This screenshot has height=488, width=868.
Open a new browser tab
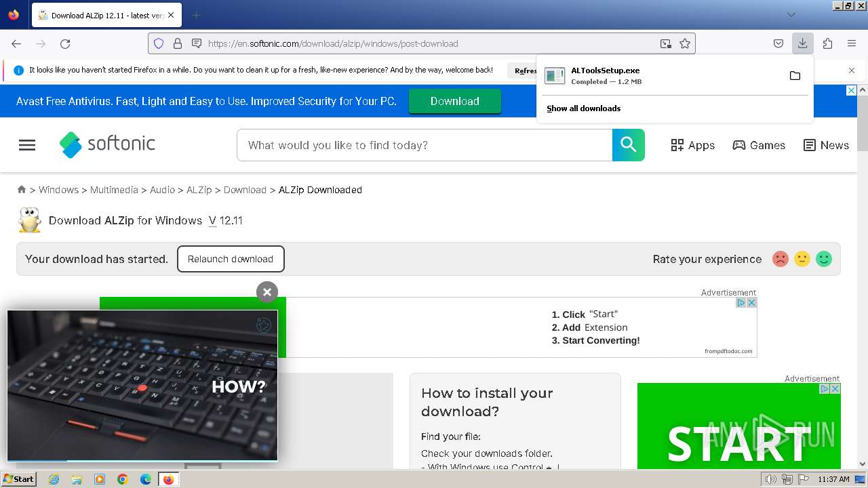(196, 15)
